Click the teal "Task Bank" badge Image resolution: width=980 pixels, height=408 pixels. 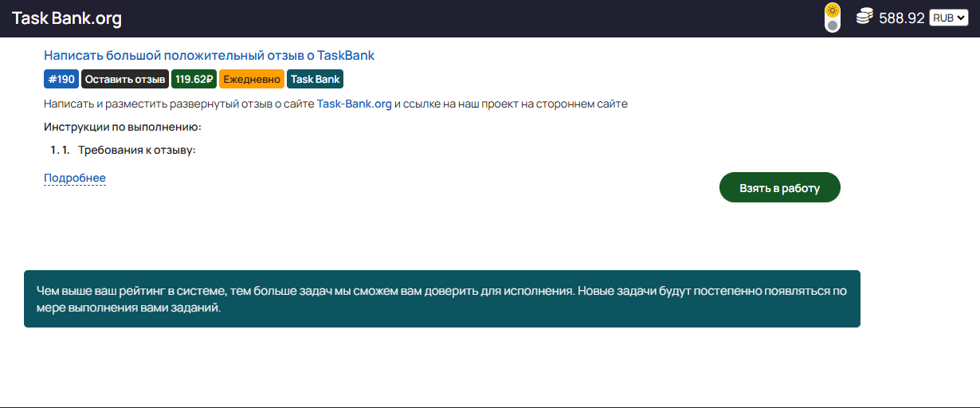[x=315, y=79]
